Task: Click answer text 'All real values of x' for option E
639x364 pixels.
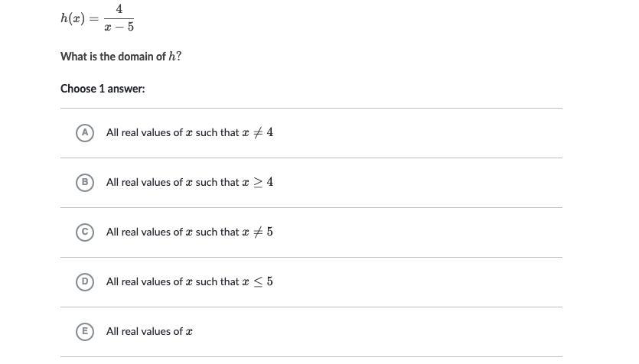Action: point(149,331)
